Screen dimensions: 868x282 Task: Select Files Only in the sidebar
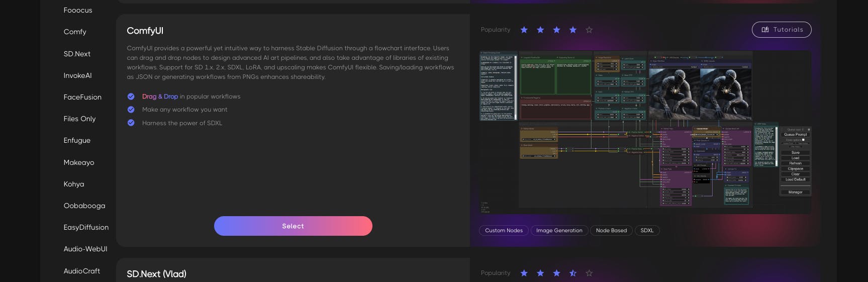tap(79, 119)
